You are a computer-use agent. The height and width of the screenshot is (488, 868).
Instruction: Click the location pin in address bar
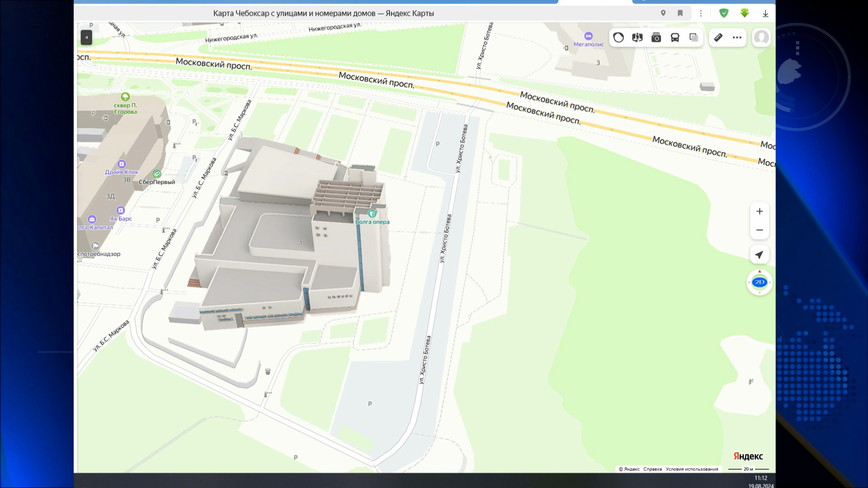(663, 13)
